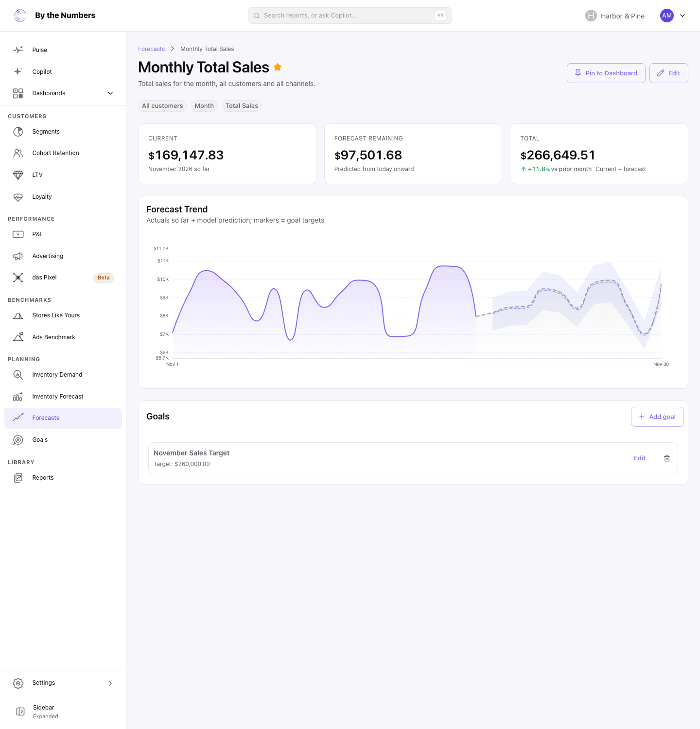Click the $266,649.51 total value
This screenshot has height=729, width=700.
558,155
